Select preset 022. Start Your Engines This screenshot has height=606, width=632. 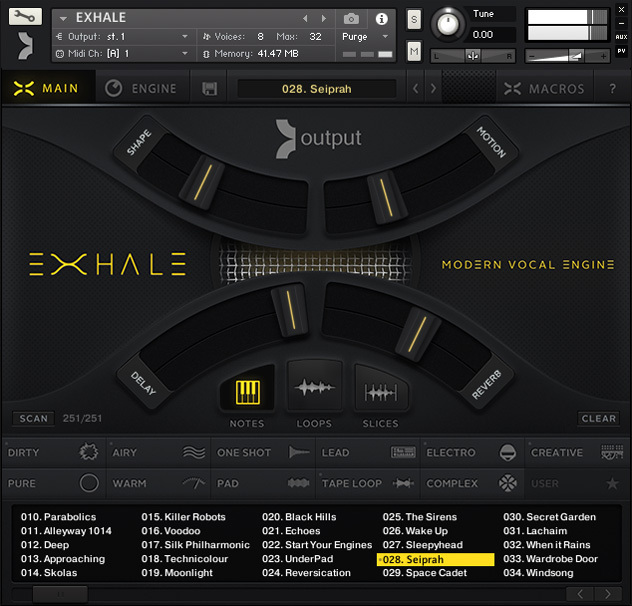pos(317,545)
